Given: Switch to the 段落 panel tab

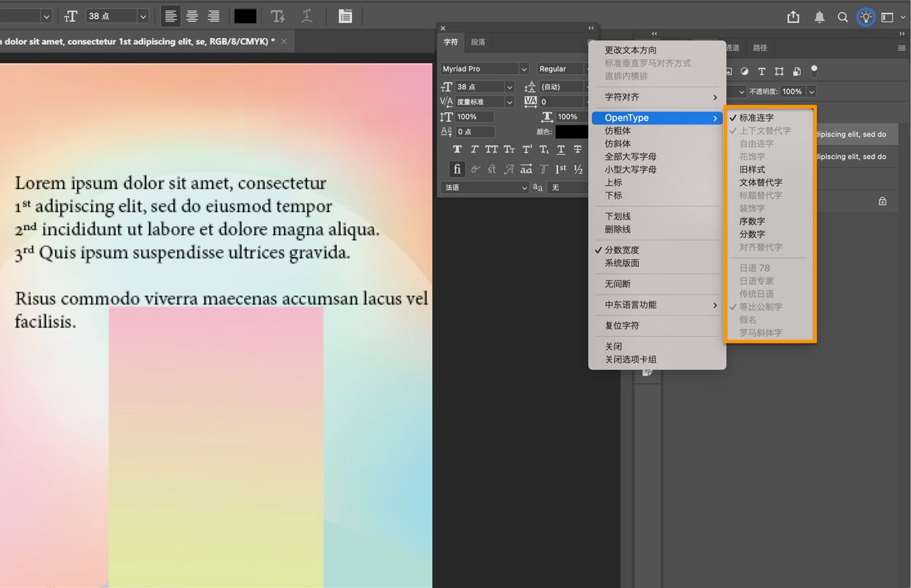Looking at the screenshot, I should [477, 42].
